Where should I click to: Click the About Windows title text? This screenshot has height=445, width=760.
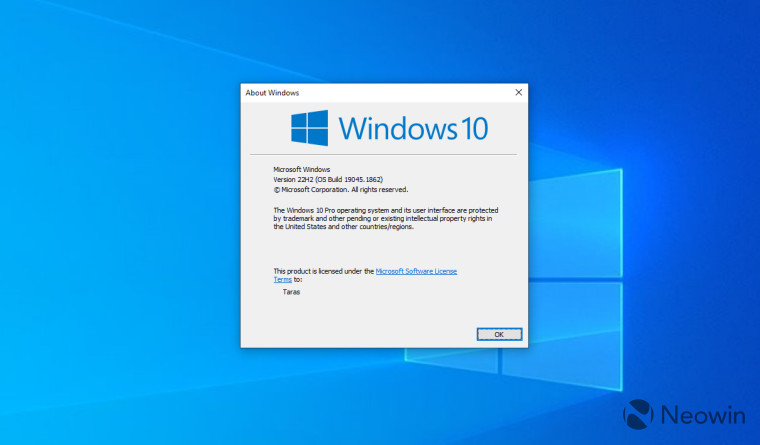(x=272, y=93)
